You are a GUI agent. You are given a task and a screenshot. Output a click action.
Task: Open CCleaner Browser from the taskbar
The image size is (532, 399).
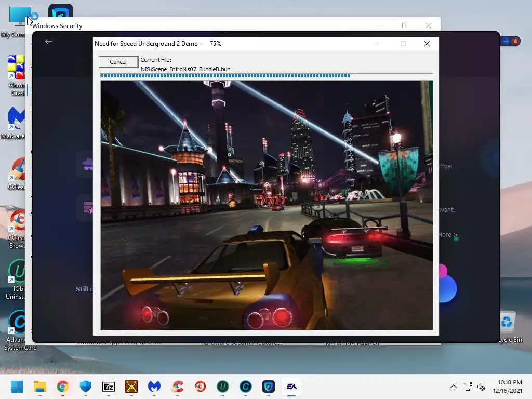[x=200, y=387]
